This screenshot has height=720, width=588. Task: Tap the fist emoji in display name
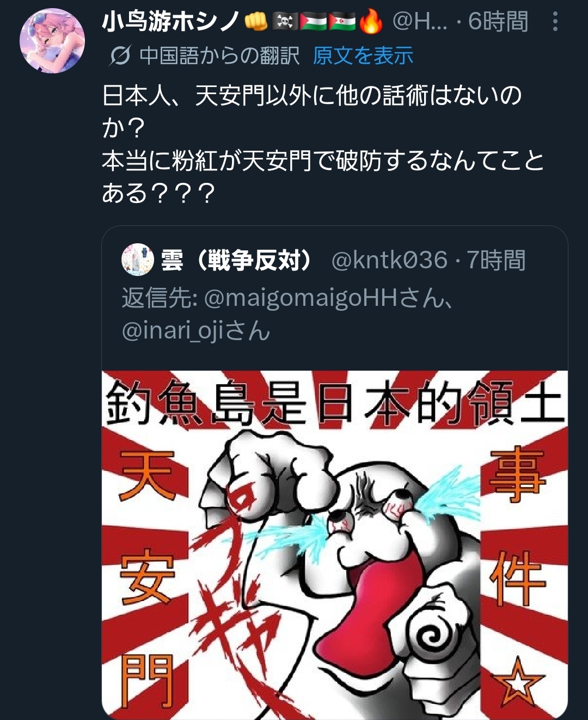pos(255,22)
